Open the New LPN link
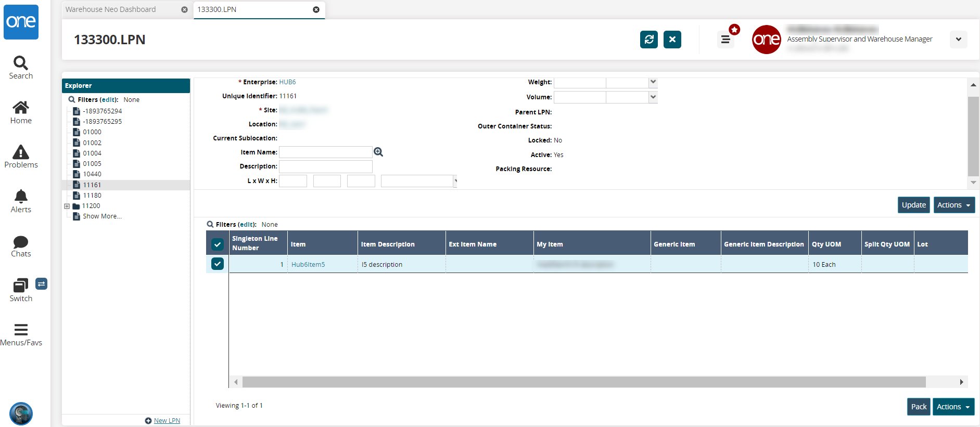The height and width of the screenshot is (427, 980). 167,421
